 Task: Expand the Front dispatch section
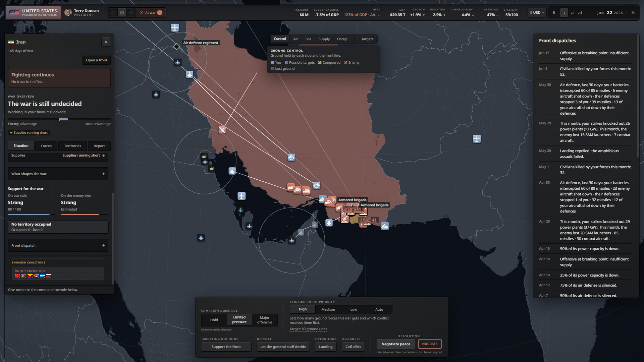click(58, 245)
